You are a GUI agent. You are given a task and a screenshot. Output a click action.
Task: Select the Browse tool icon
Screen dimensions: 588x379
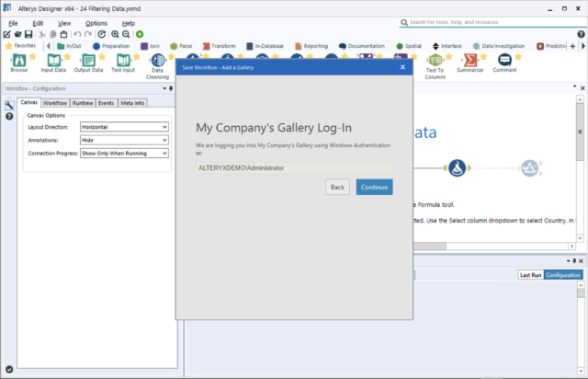tap(19, 60)
